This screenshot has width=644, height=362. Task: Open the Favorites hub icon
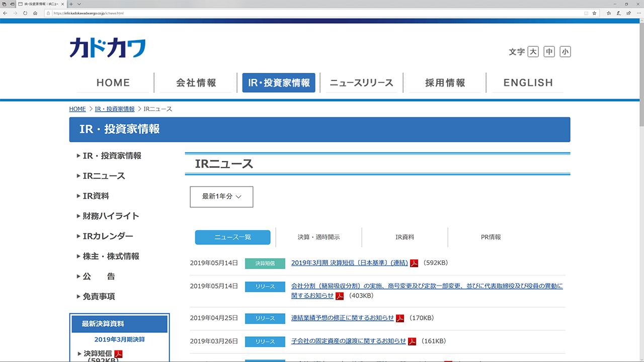point(609,13)
